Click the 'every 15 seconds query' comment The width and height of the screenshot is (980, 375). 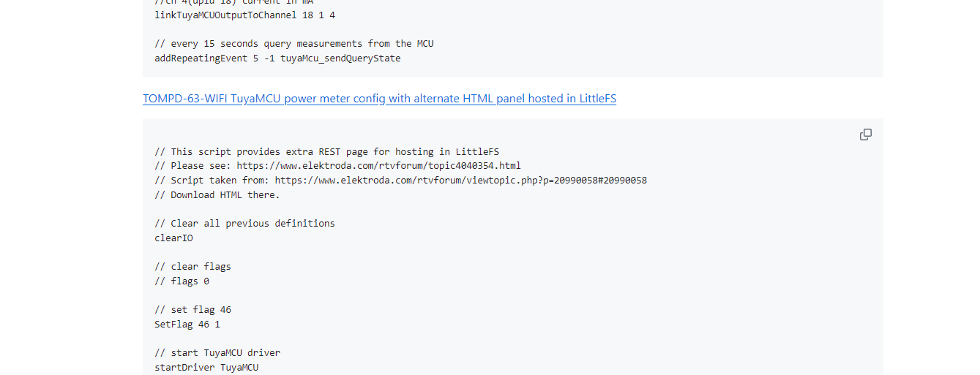[x=294, y=43]
